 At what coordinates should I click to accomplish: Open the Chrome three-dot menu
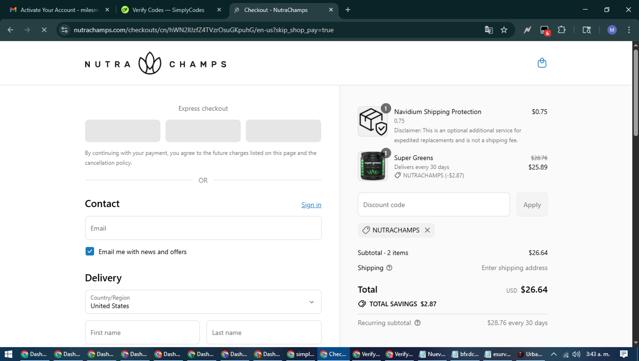click(629, 30)
